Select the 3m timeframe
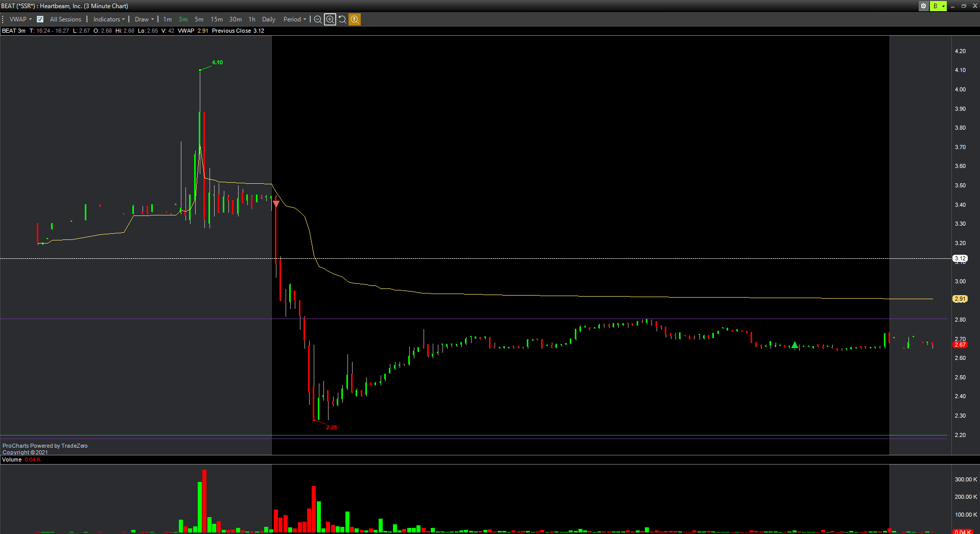The image size is (980, 534). [183, 19]
